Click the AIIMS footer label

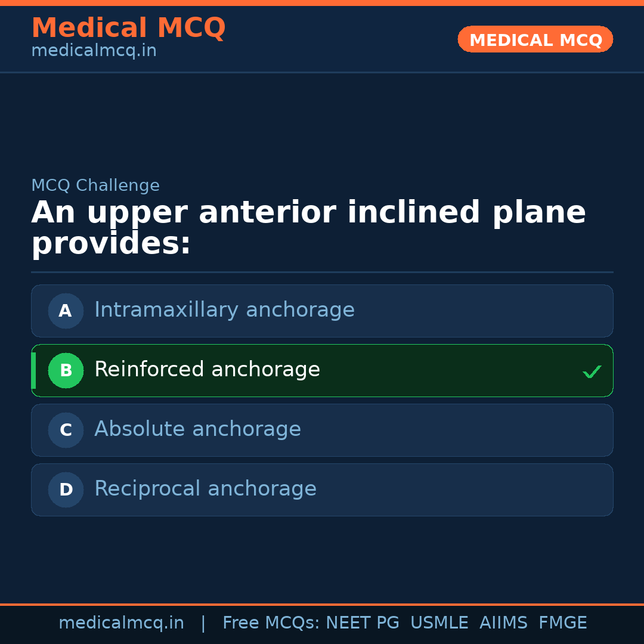point(503,623)
